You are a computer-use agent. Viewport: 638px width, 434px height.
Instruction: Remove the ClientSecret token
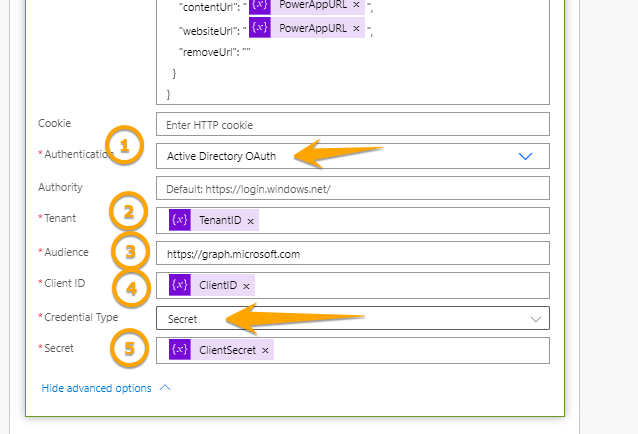coord(265,351)
